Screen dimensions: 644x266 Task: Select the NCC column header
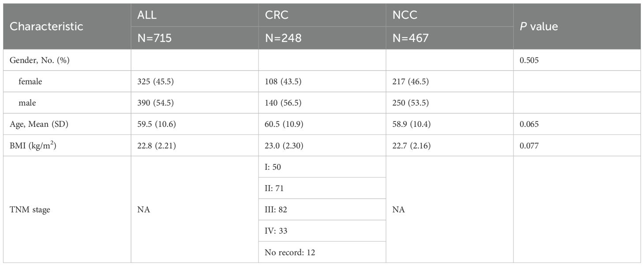(404, 15)
